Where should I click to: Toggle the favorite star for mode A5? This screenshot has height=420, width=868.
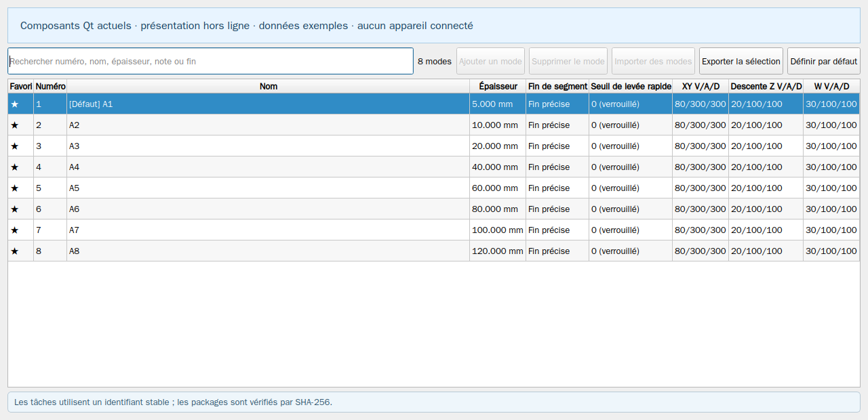click(x=15, y=188)
